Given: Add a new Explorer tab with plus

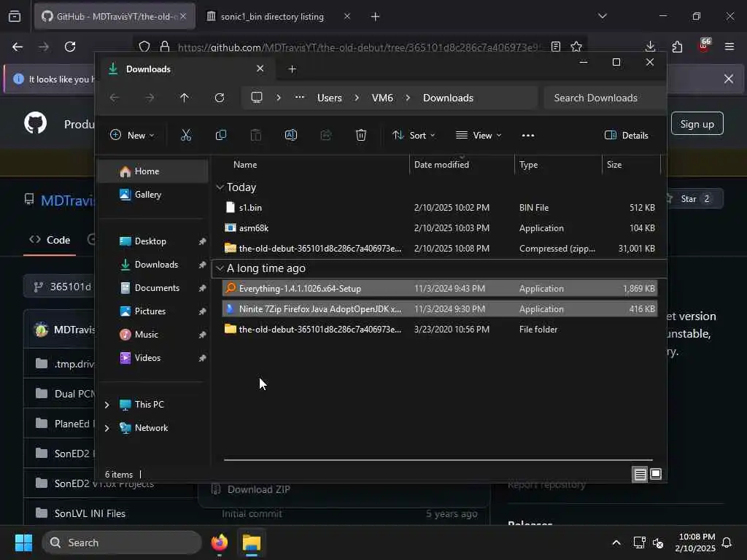Looking at the screenshot, I should (x=292, y=69).
